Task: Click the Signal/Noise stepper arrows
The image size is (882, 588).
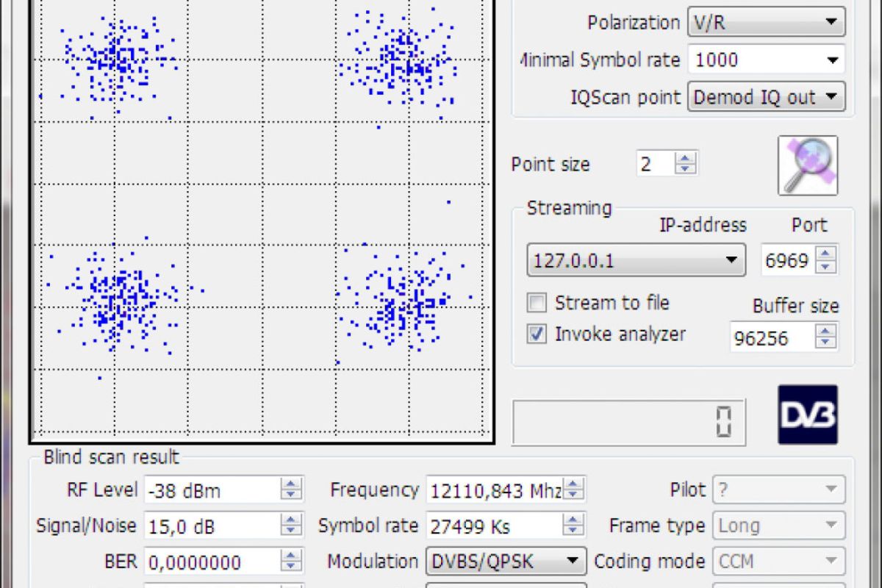Action: tap(292, 526)
